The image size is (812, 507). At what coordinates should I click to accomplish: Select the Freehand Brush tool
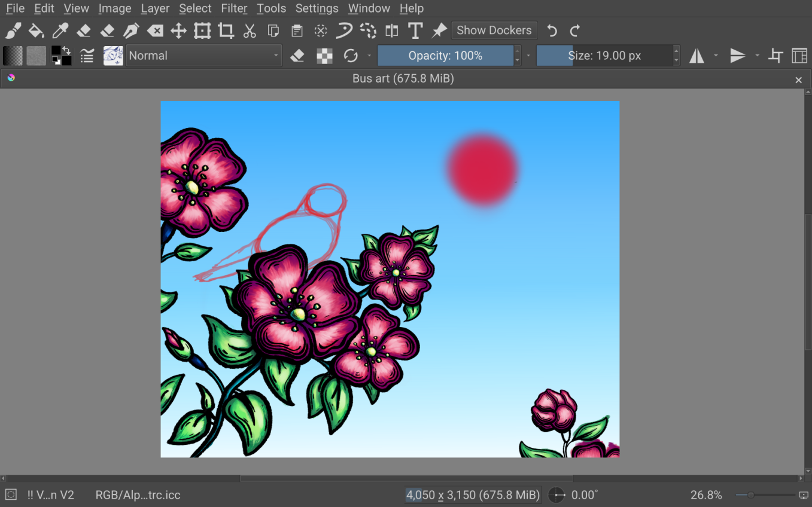click(x=13, y=30)
